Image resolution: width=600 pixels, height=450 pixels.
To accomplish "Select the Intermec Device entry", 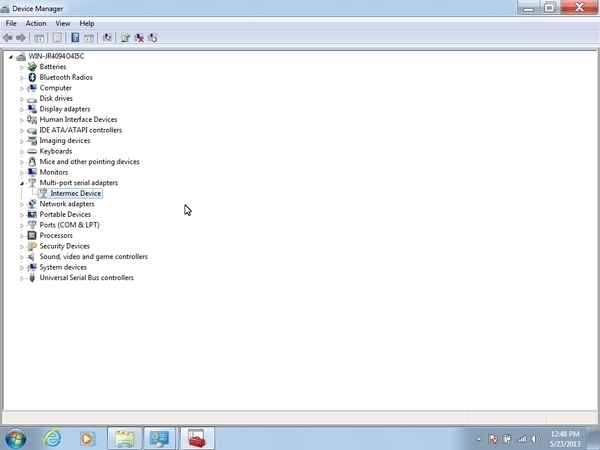I will (76, 193).
